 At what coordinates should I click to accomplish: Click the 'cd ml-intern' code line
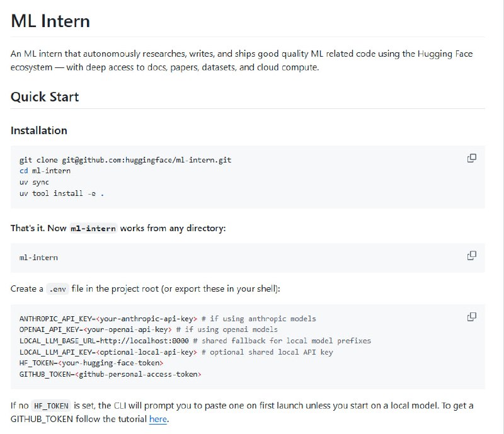(45, 171)
